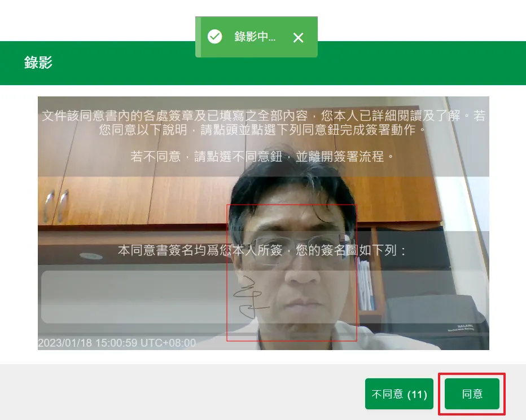Click the green 錄影中 toast notification body
The width and height of the screenshot is (526, 420).
pos(257,37)
